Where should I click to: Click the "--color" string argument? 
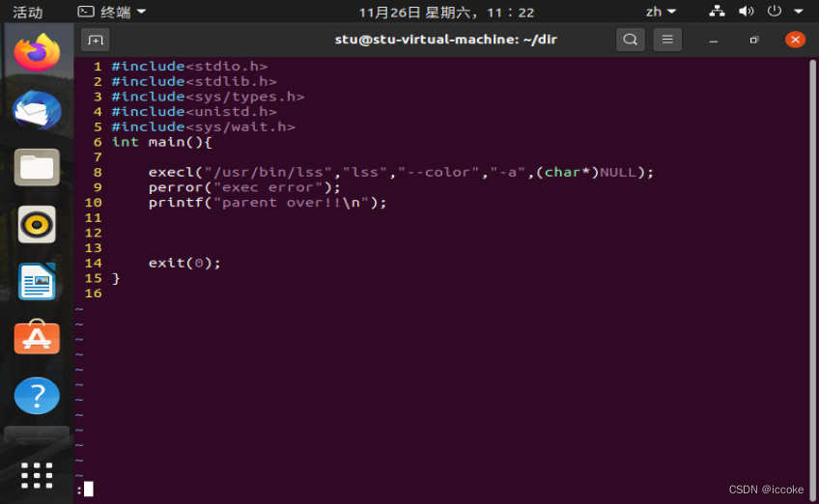click(x=438, y=173)
